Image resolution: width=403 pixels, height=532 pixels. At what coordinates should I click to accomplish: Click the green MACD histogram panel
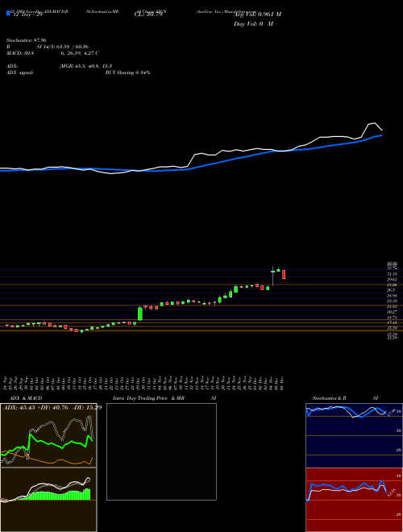point(48,500)
